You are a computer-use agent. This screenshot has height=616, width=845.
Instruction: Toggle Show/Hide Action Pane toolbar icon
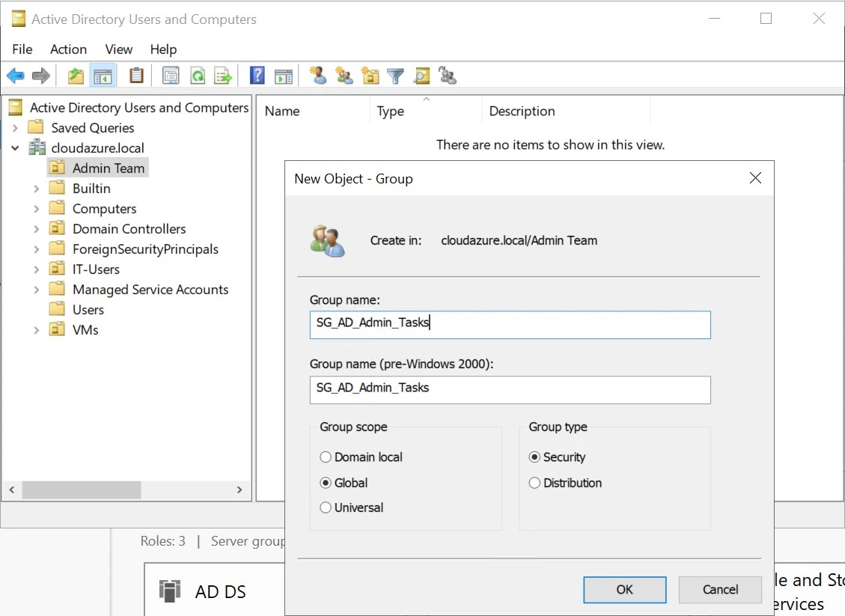tap(284, 76)
